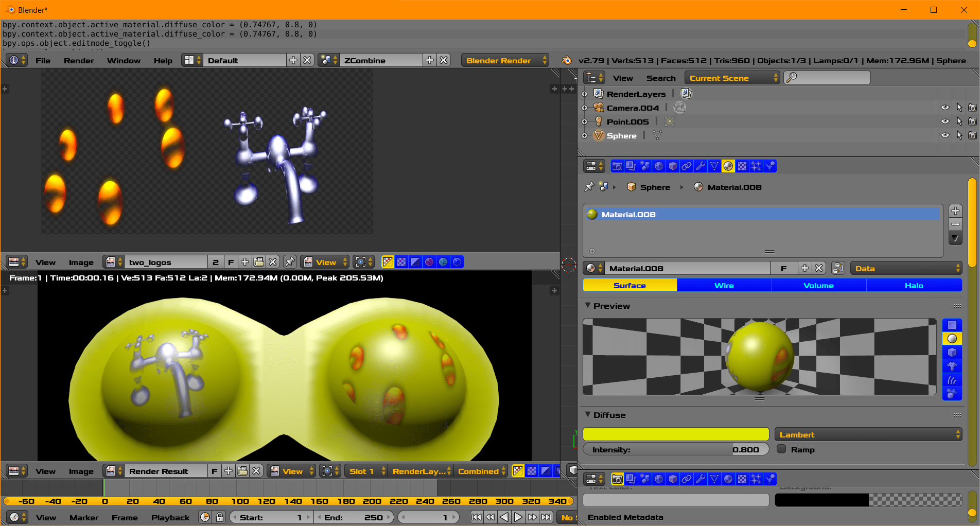Screen dimensions: 980x526
Task: Open the Current Scene display dropdown
Action: tap(732, 78)
